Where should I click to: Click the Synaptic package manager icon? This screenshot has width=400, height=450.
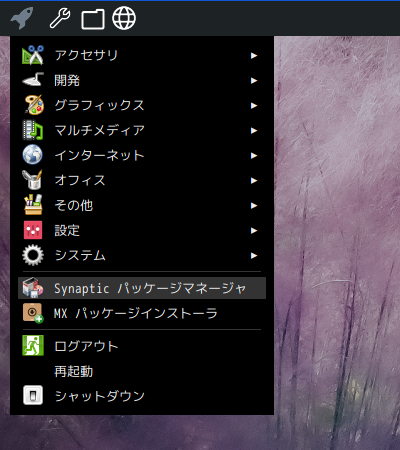coord(33,288)
